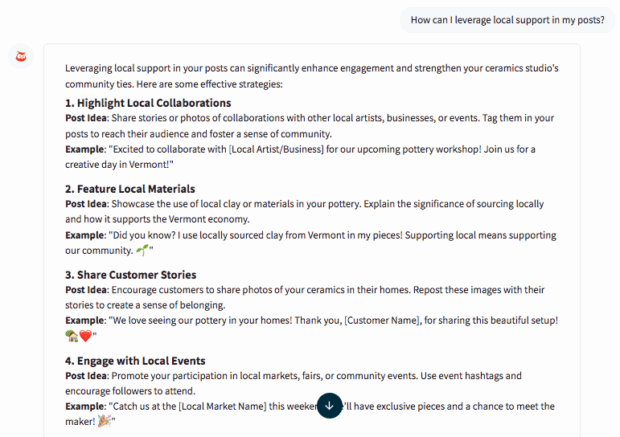
Task: Click the intro paragraph about ceramics studio
Action: [311, 76]
